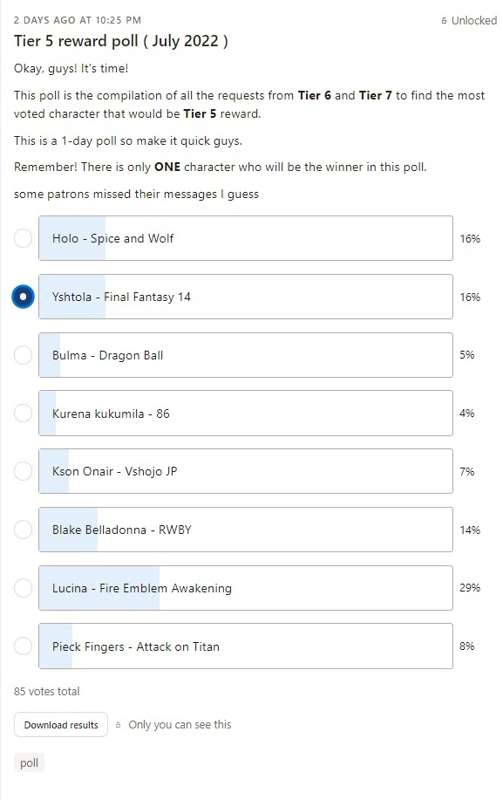This screenshot has width=503, height=800.
Task: Click the Download results button
Action: point(61,725)
